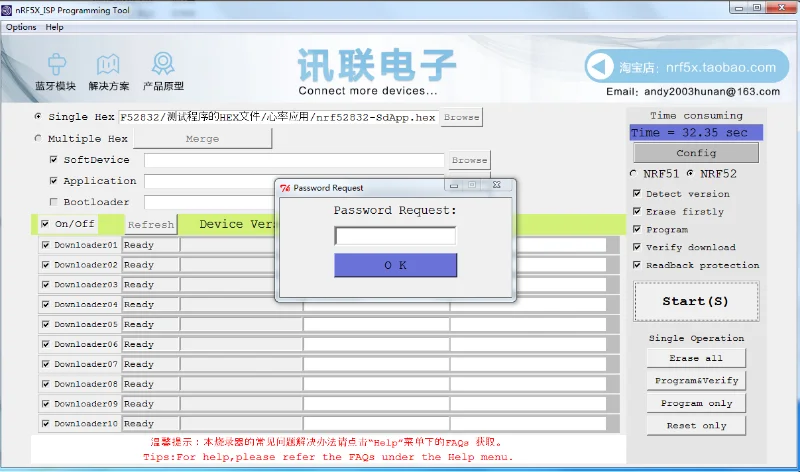Click the Tips FAQ help text line

328,457
